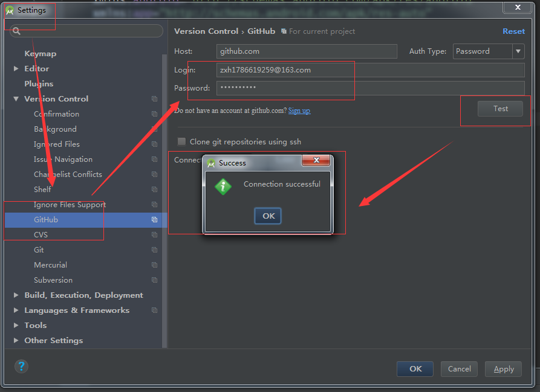Image resolution: width=540 pixels, height=392 pixels.
Task: Select Keymap in the settings tree
Action: coord(41,54)
